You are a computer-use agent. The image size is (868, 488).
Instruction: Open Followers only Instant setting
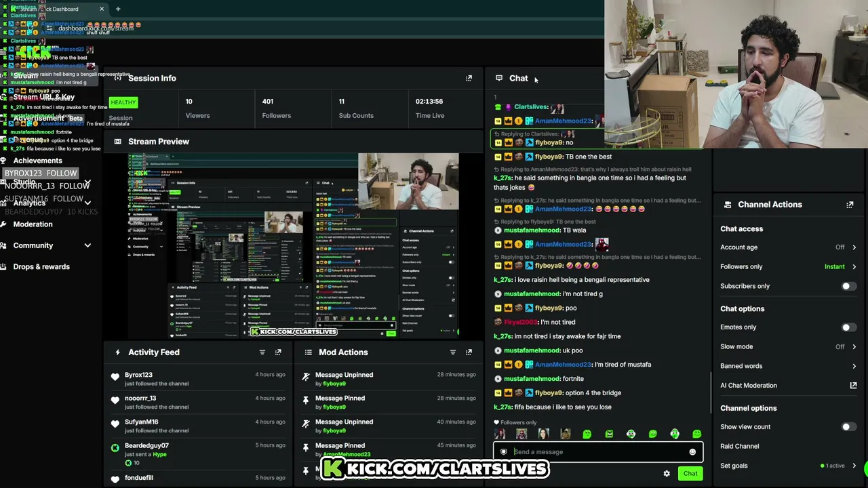(x=788, y=267)
